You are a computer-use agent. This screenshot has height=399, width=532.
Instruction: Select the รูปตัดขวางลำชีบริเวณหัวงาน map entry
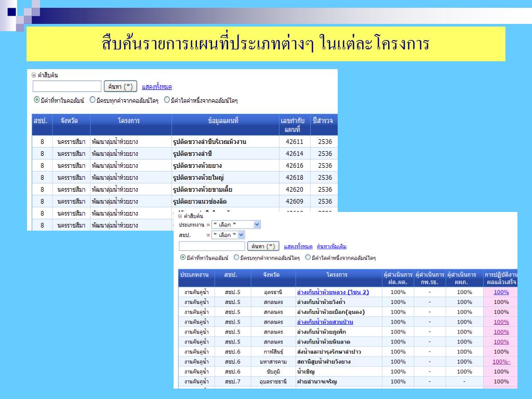(210, 142)
